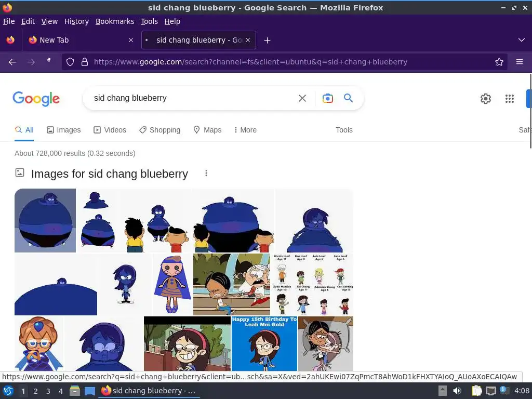Open the Google apps grid
The width and height of the screenshot is (532, 399).
pyautogui.click(x=509, y=99)
